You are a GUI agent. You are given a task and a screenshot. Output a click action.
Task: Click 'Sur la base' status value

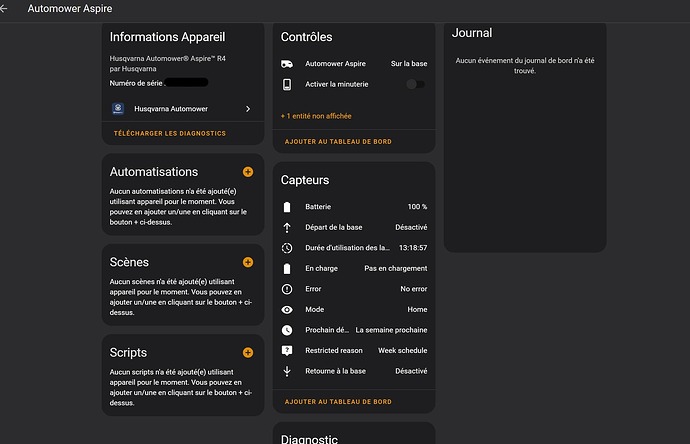tap(409, 64)
